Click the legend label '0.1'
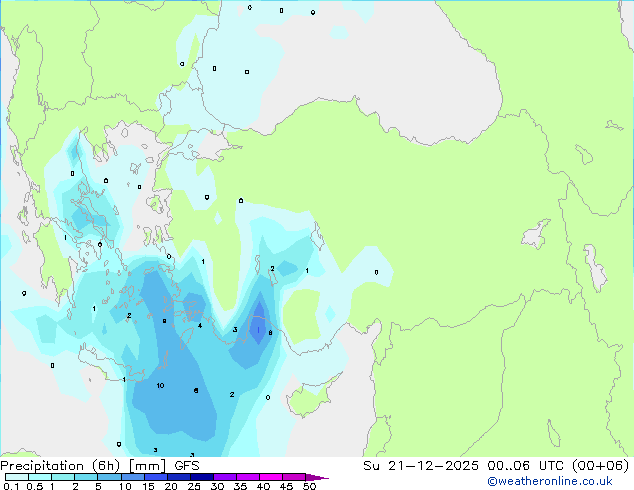The height and width of the screenshot is (490, 634). point(11,486)
